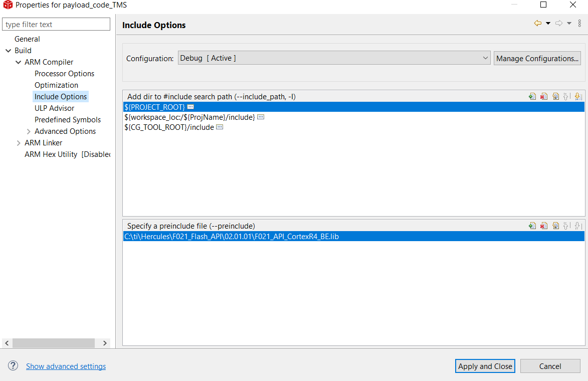Expand the Advanced Options tree node
Image resolution: width=588 pixels, height=381 pixels.
(29, 131)
